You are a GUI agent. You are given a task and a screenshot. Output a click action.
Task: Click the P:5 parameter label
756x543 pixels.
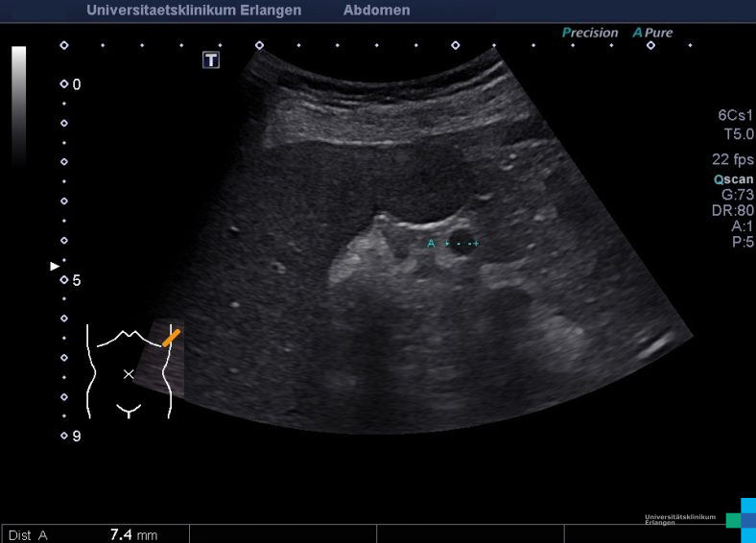coord(742,242)
